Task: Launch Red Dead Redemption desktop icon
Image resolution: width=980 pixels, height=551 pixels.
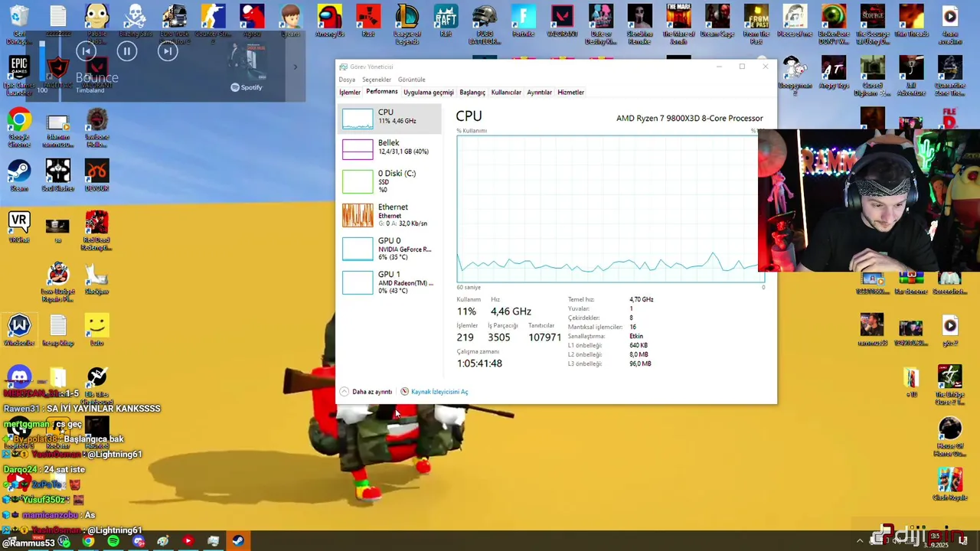Action: pos(96,230)
